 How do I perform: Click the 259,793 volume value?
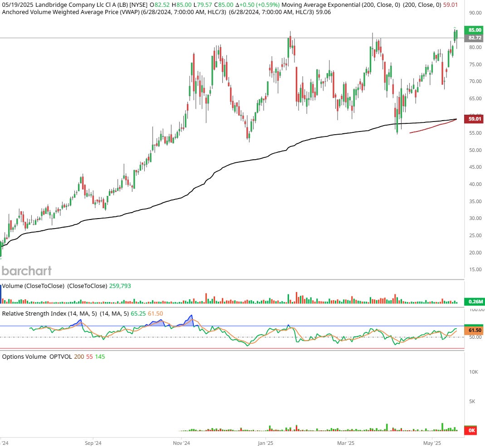pos(120,286)
